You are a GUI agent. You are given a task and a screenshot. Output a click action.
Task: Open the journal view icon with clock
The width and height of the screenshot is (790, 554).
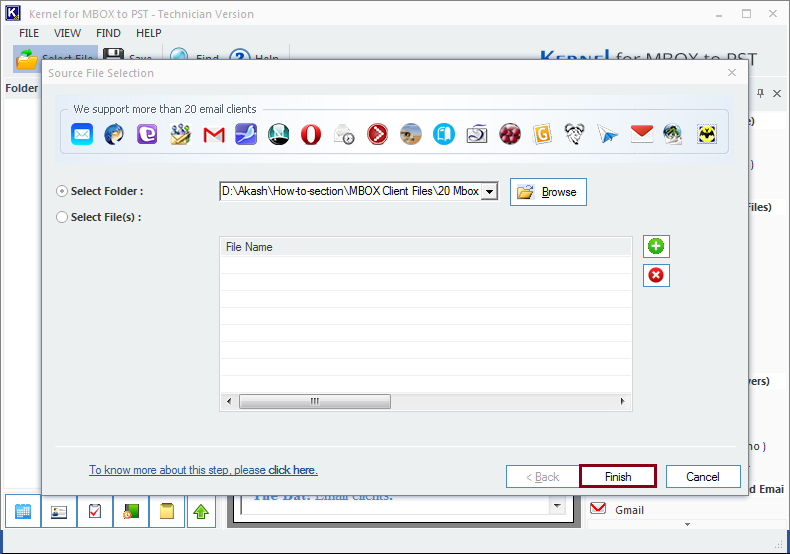coord(131,512)
